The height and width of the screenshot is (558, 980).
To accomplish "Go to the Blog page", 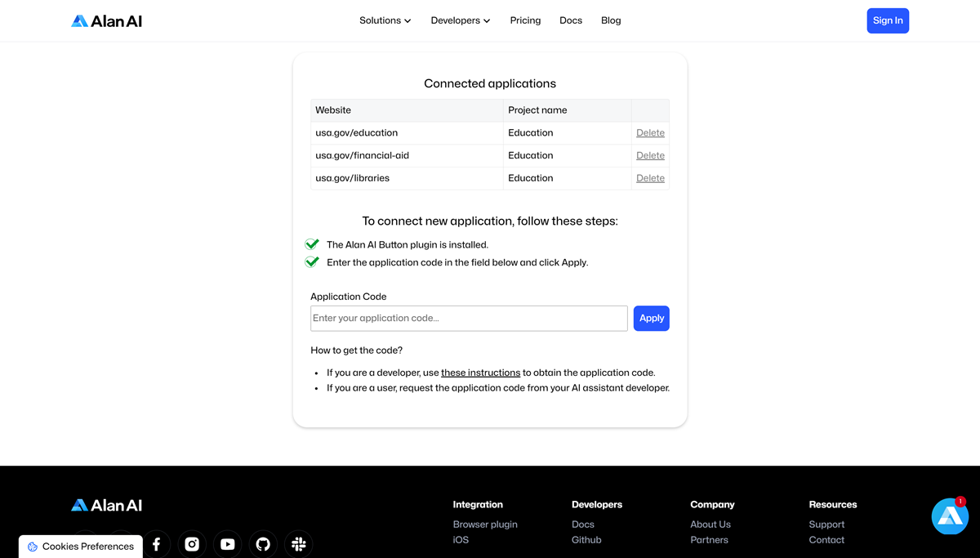I will [611, 20].
